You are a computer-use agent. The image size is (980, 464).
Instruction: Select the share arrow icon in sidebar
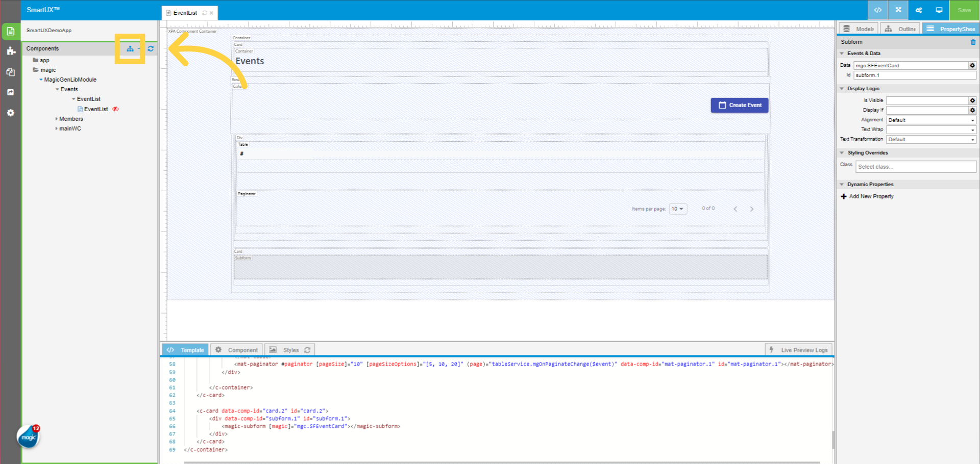coord(10,92)
